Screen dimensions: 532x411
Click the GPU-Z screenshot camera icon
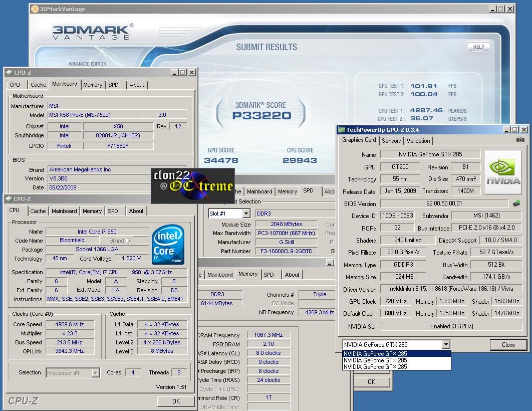[520, 140]
